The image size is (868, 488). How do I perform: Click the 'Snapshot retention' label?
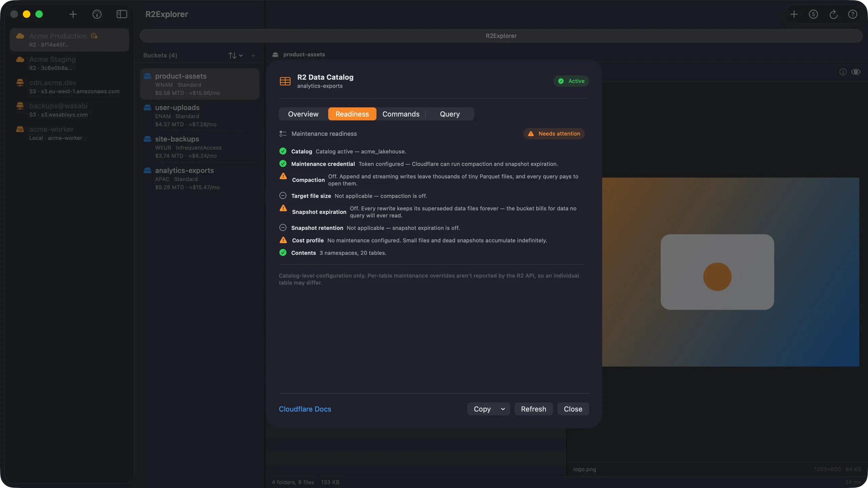[x=317, y=228]
